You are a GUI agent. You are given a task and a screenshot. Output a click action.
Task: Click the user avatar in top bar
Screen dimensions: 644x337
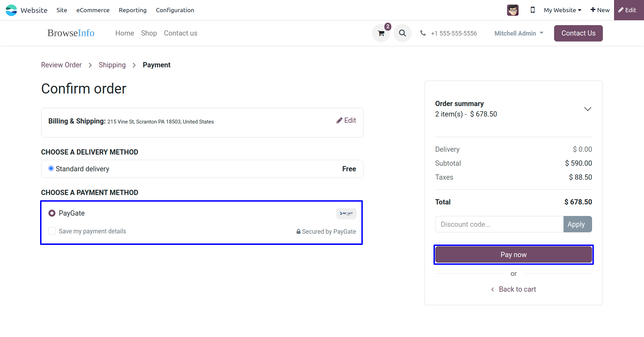[x=513, y=10]
